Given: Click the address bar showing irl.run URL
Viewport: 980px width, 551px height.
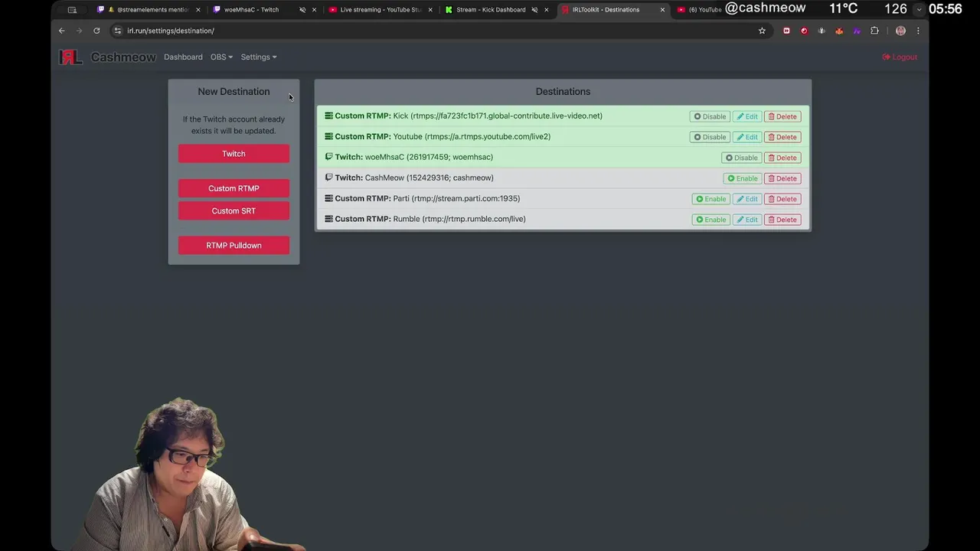Looking at the screenshot, I should coord(436,31).
